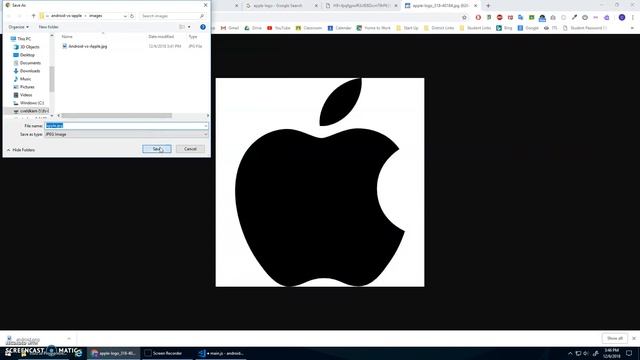Screen dimensions: 640x360
Task: Open Calendar bookmark
Action: (340, 28)
